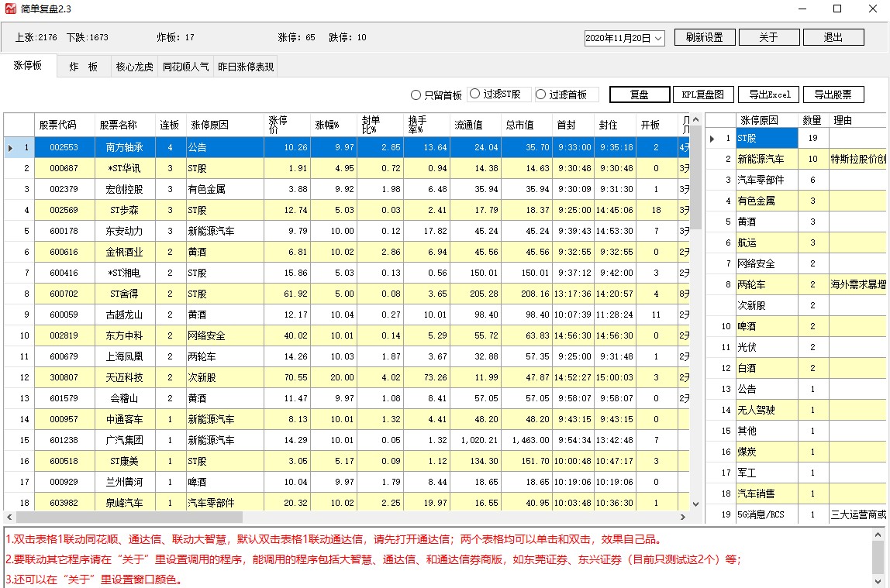Click the horizontal scrollbar thumb under main table

[x=129, y=517]
